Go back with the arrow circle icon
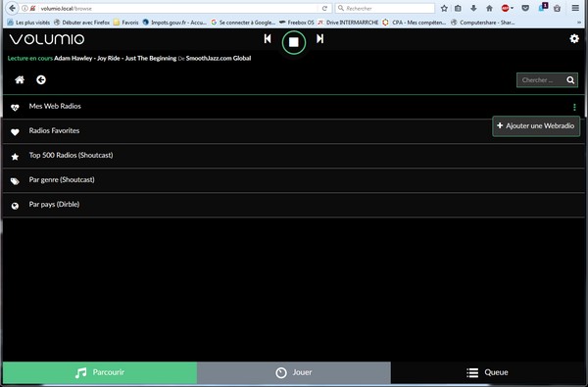This screenshot has width=588, height=387. 41,79
